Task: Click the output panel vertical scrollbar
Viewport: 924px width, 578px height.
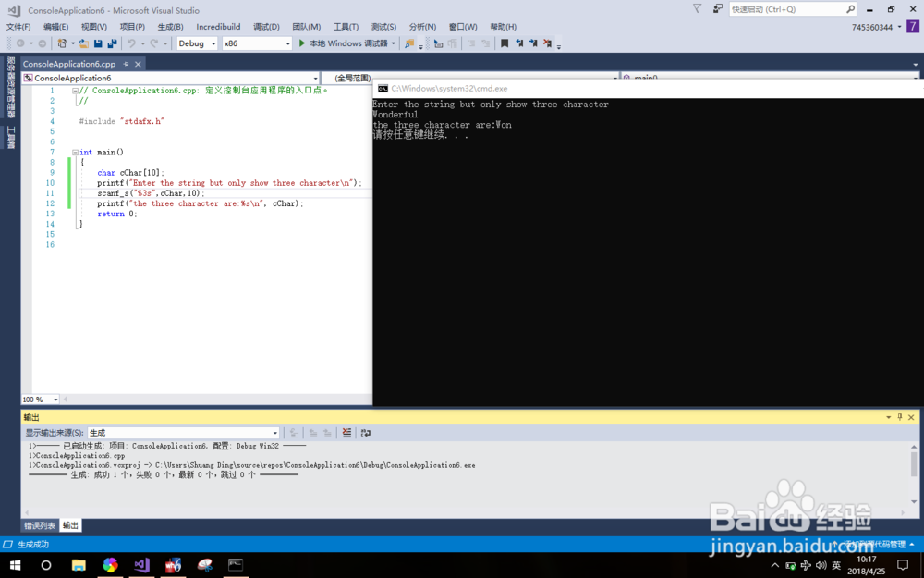Action: (914, 473)
